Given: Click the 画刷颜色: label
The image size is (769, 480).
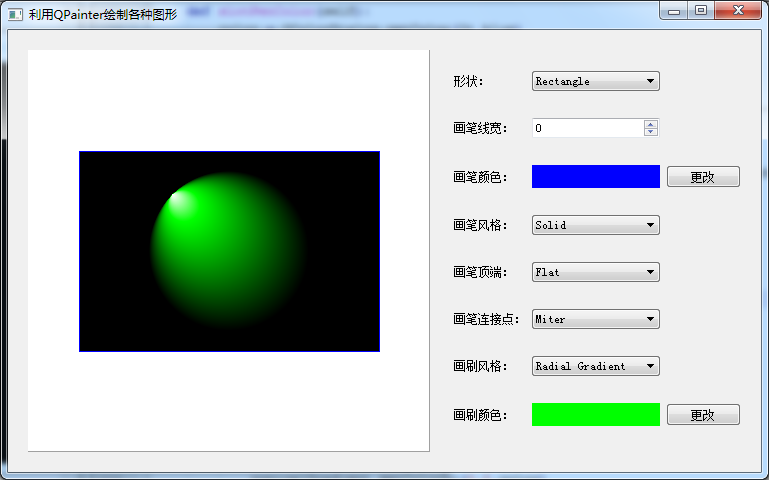Looking at the screenshot, I should [480, 415].
